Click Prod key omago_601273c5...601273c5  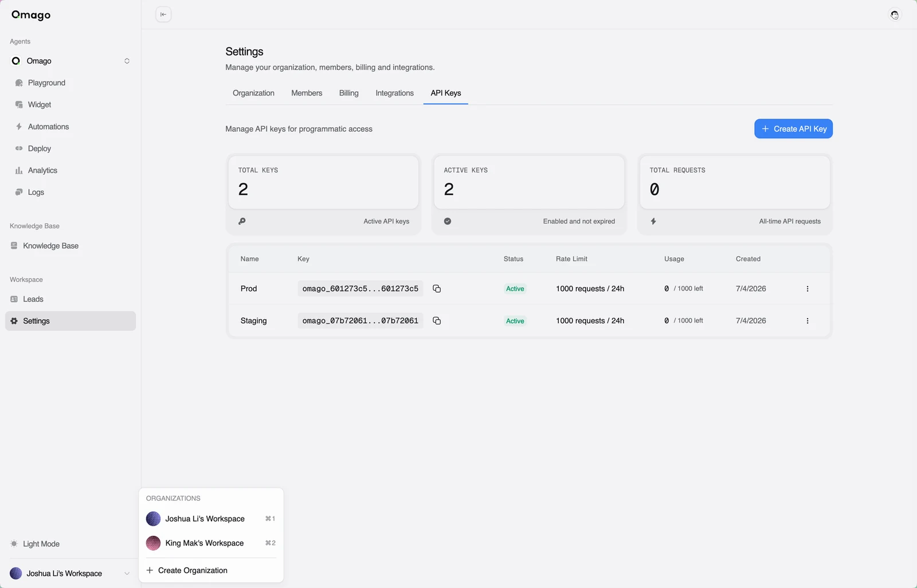(x=360, y=289)
